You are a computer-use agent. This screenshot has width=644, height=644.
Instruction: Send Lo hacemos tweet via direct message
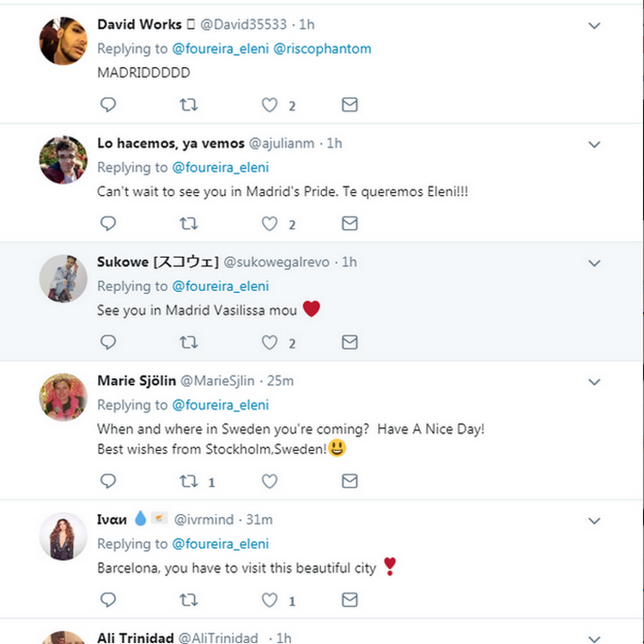tap(349, 224)
